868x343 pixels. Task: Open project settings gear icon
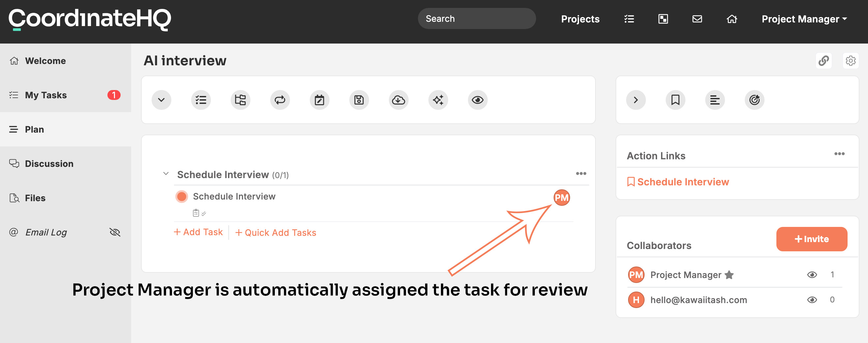click(851, 61)
